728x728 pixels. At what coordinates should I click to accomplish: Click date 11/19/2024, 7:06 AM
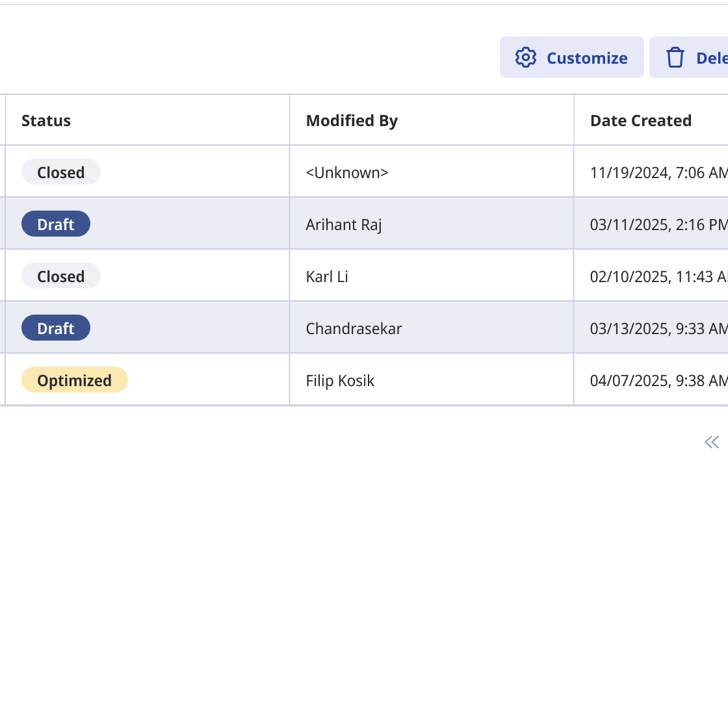click(x=659, y=173)
